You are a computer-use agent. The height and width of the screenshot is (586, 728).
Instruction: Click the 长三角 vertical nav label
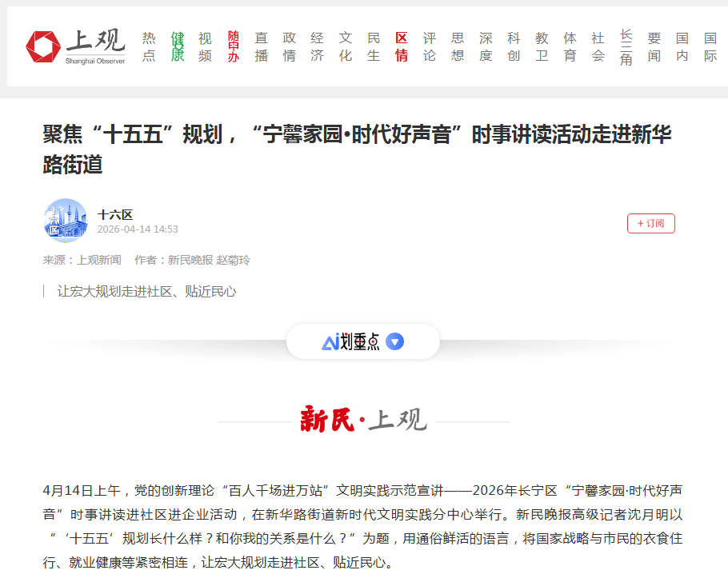[626, 46]
